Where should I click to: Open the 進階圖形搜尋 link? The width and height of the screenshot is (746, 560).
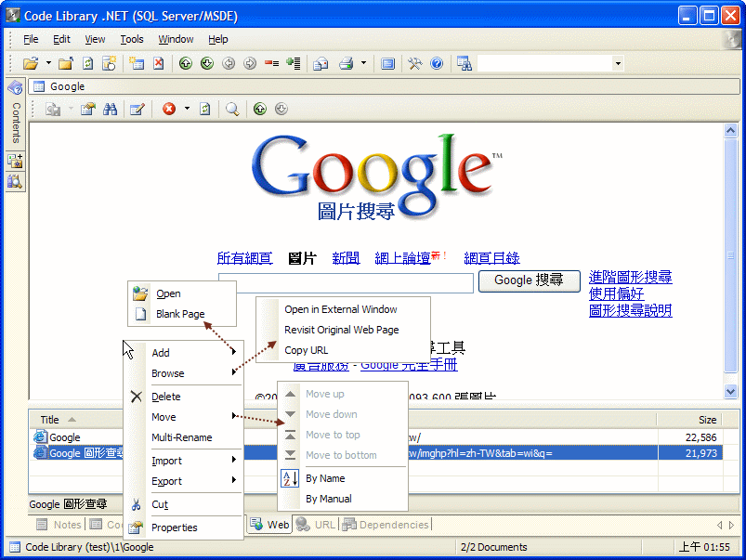click(631, 277)
